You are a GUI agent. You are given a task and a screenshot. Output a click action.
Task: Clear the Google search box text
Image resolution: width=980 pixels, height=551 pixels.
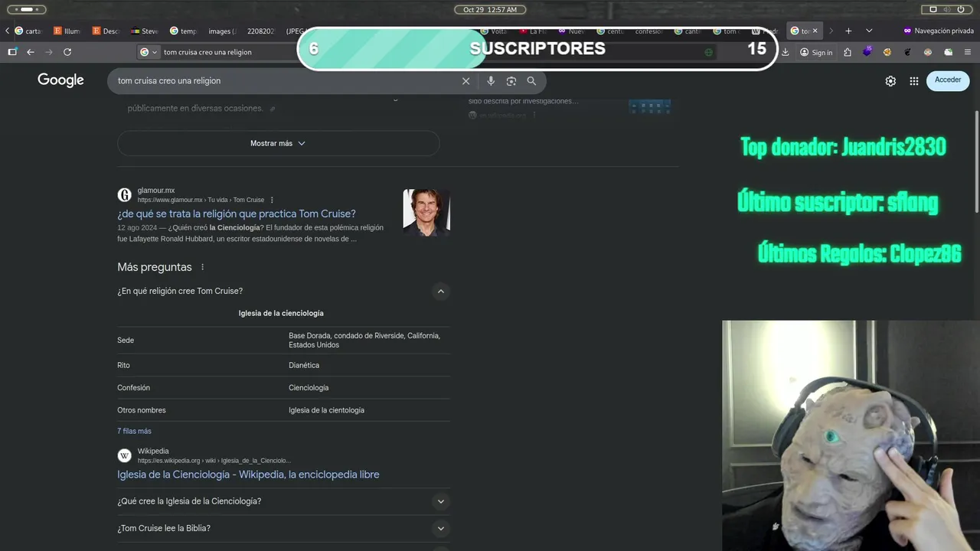coord(465,81)
